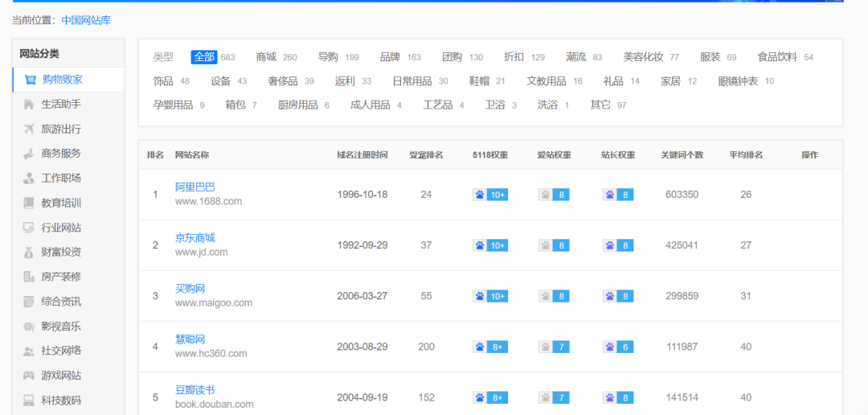This screenshot has width=868, height=415.
Task: Click keyword count 603350
Action: point(682,195)
